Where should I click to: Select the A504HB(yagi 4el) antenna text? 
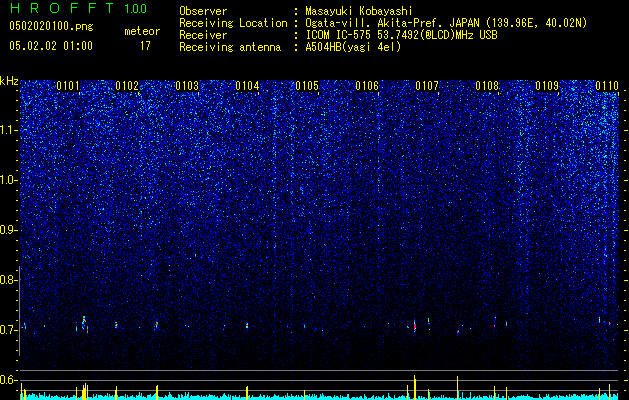pyautogui.click(x=353, y=47)
